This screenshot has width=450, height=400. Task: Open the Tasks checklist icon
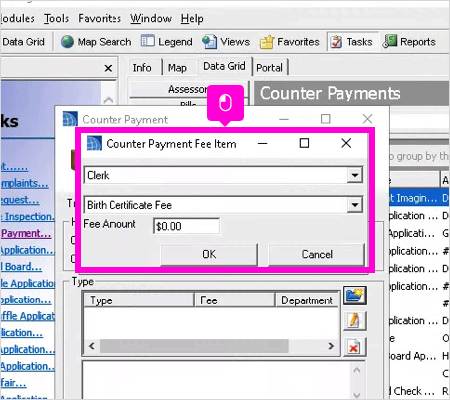336,42
